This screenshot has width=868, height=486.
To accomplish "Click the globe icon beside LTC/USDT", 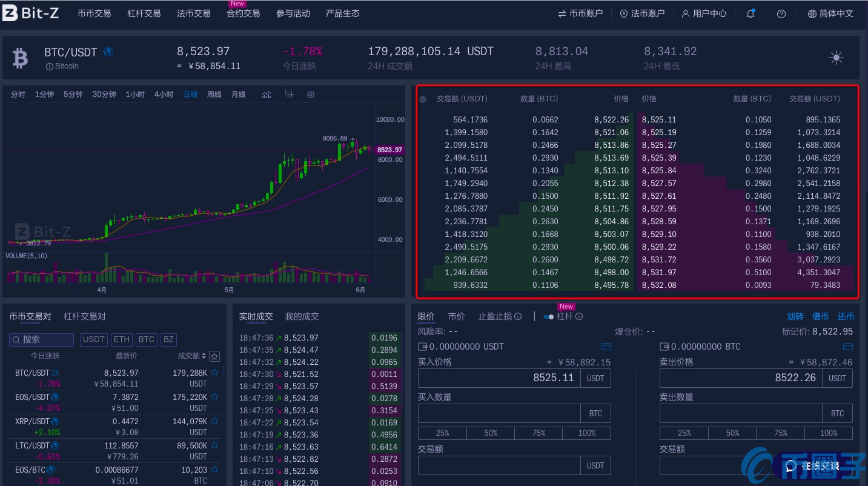I will (55, 445).
